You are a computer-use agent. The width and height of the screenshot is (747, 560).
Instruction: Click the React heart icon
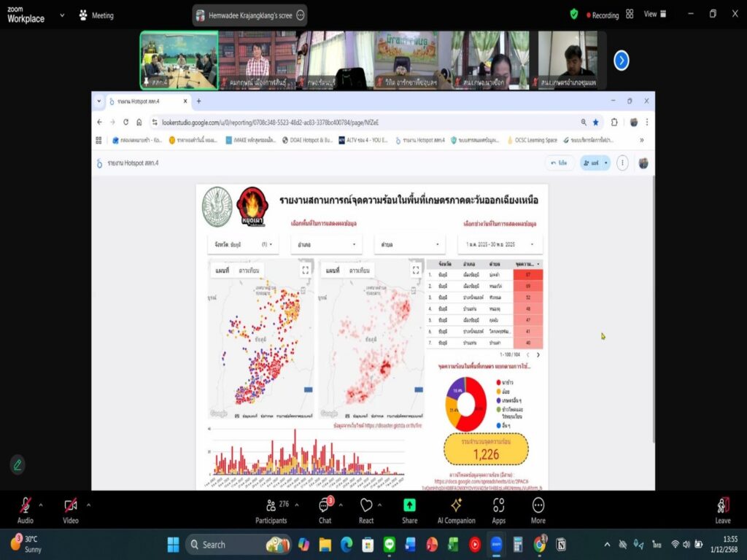[366, 506]
